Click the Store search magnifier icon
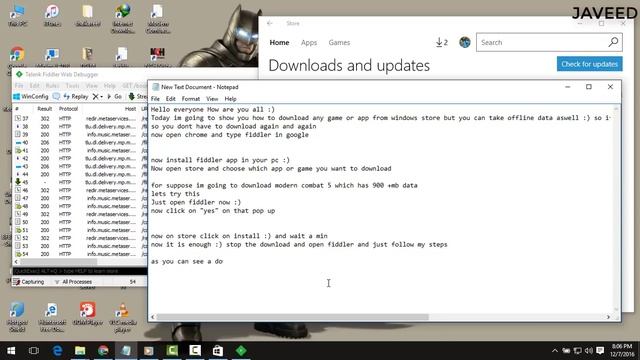The width and height of the screenshot is (640, 360). click(x=613, y=42)
